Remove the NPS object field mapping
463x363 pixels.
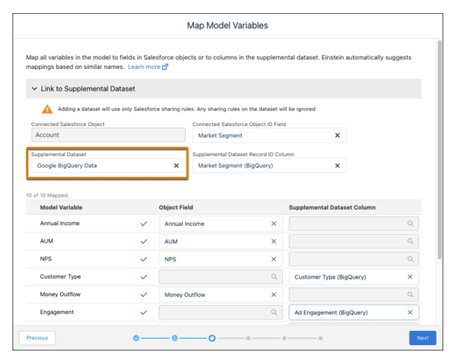click(274, 259)
